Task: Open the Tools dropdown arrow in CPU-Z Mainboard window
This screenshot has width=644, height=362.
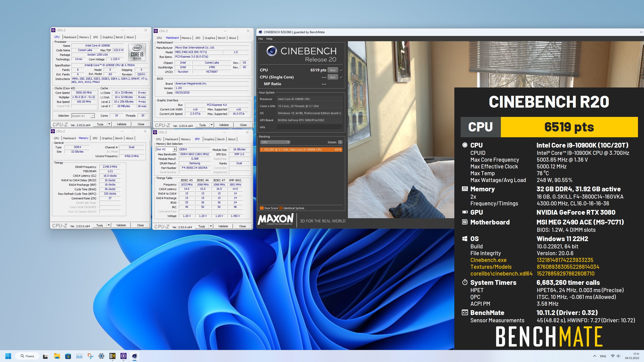Action: coord(212,125)
